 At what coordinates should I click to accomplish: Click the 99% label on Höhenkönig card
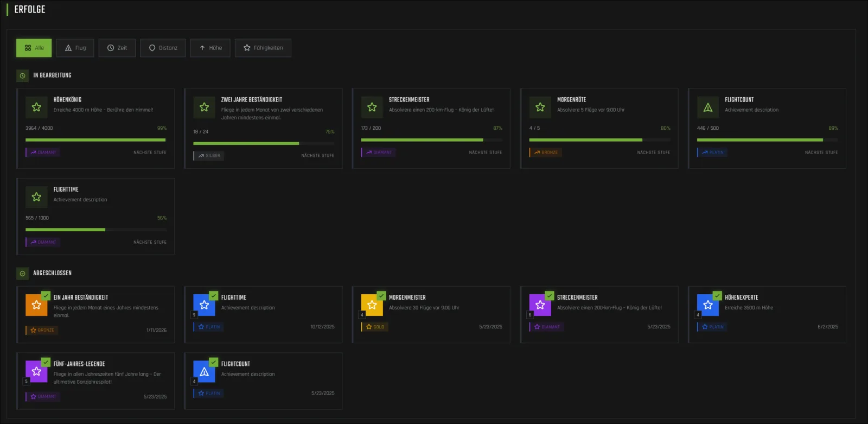click(162, 128)
